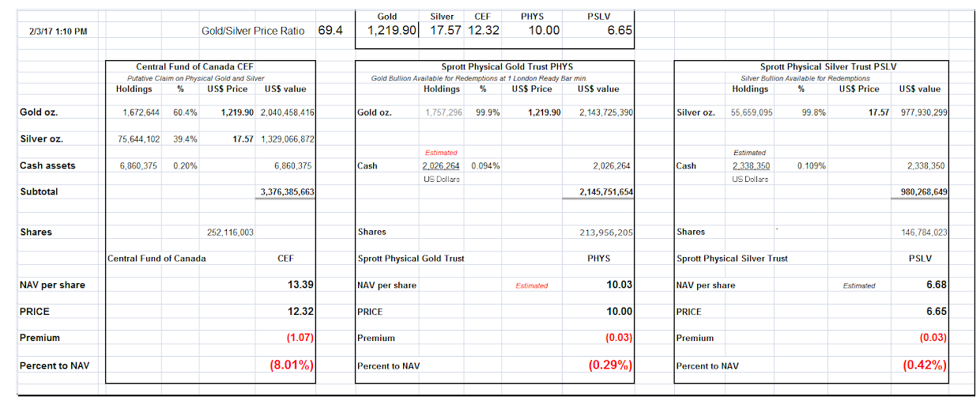Viewport: 980px width, 405px height.
Task: Click the Premium label in the PHYS section
Action: [x=375, y=338]
